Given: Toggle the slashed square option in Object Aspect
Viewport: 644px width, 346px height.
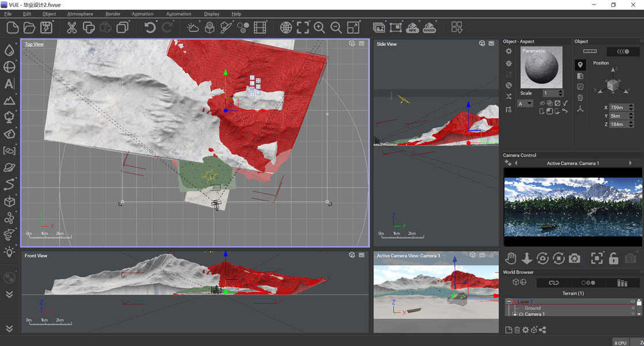Looking at the screenshot, I should coord(558,103).
